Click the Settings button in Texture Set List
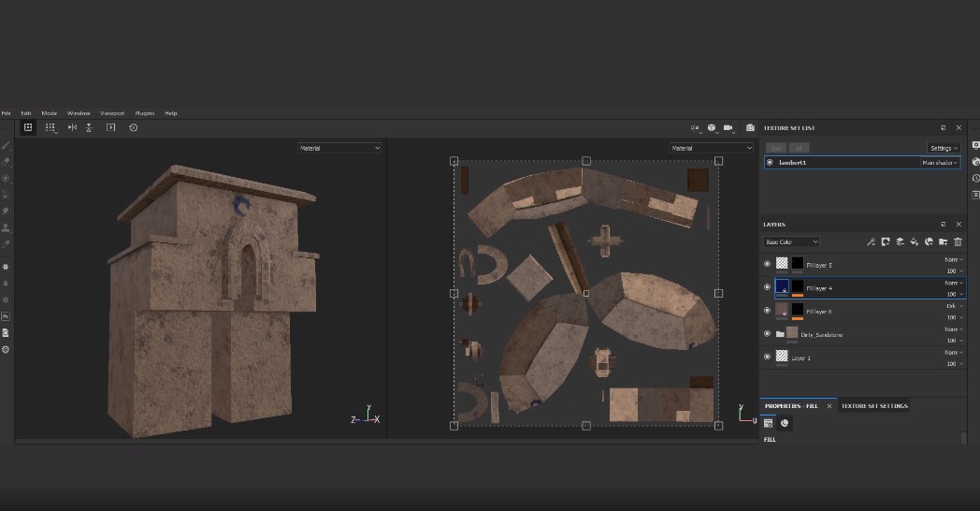Image resolution: width=980 pixels, height=511 pixels. point(943,148)
